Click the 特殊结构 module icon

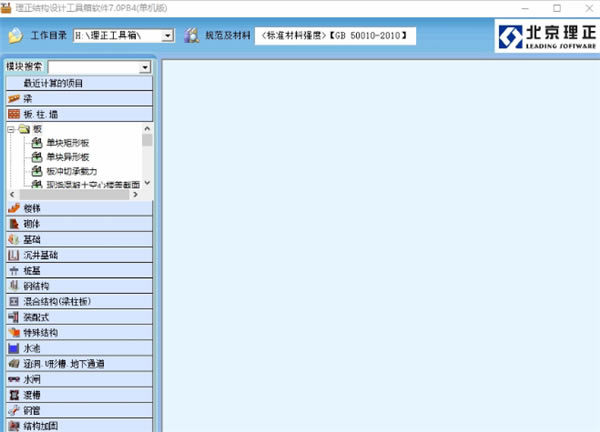[14, 333]
